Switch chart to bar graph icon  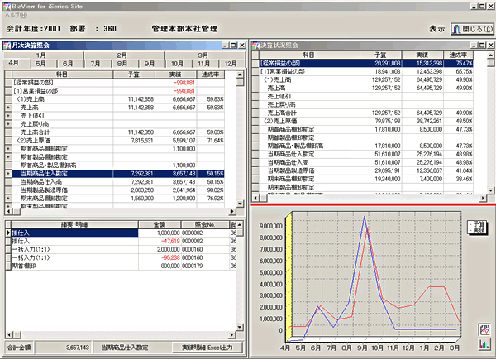click(484, 344)
